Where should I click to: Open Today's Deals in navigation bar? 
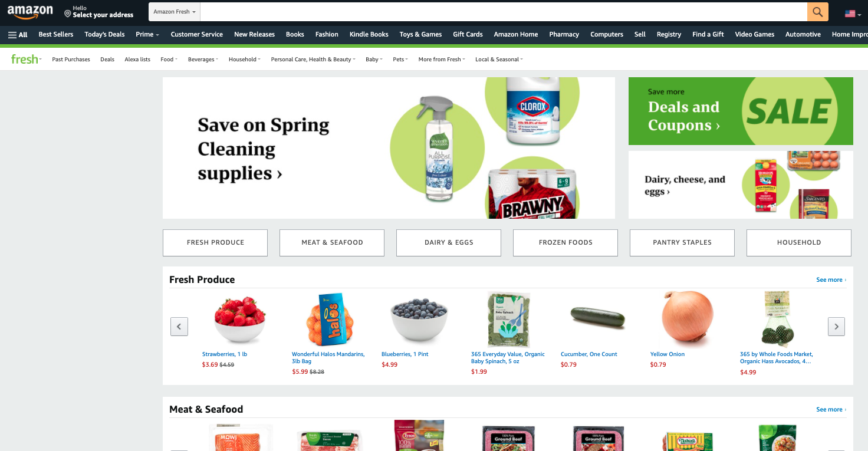point(104,35)
